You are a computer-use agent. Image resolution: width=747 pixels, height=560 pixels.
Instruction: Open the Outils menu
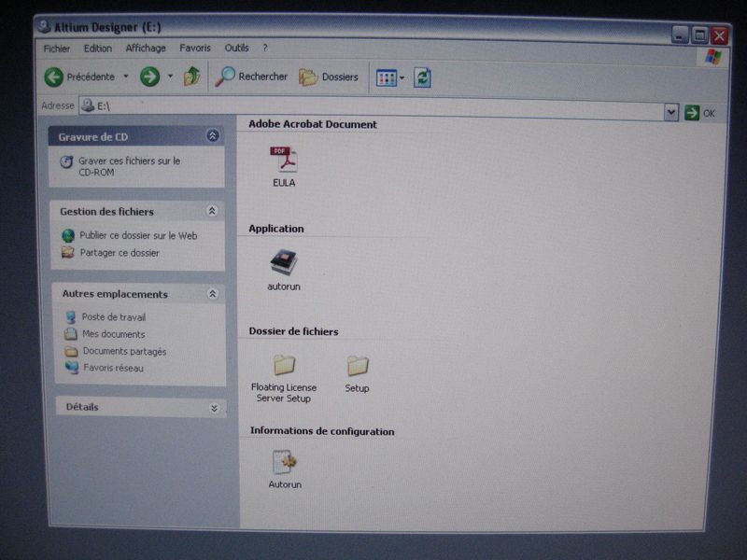click(236, 48)
